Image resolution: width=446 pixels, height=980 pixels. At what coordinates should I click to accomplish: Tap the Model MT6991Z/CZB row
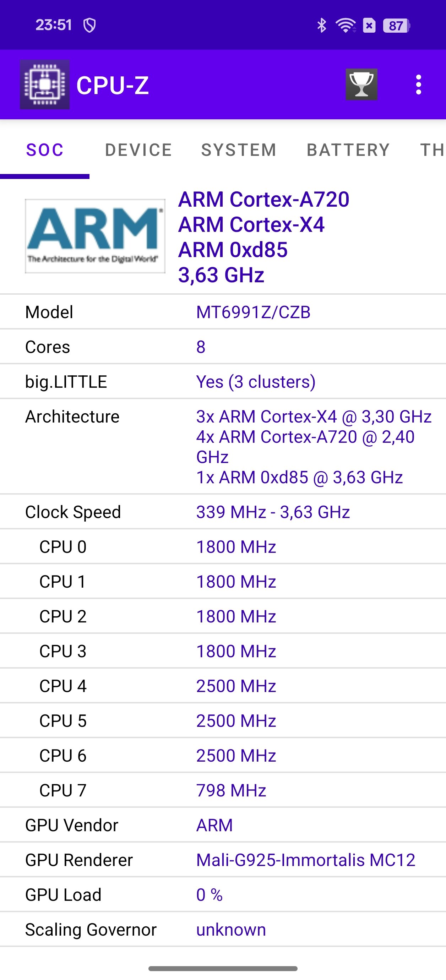(x=223, y=312)
